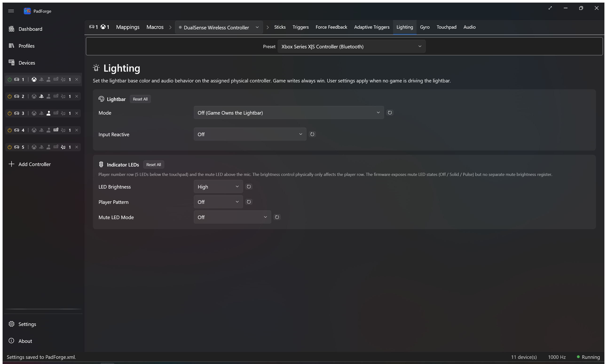
Task: Switch to the Audio tab
Action: pyautogui.click(x=469, y=27)
